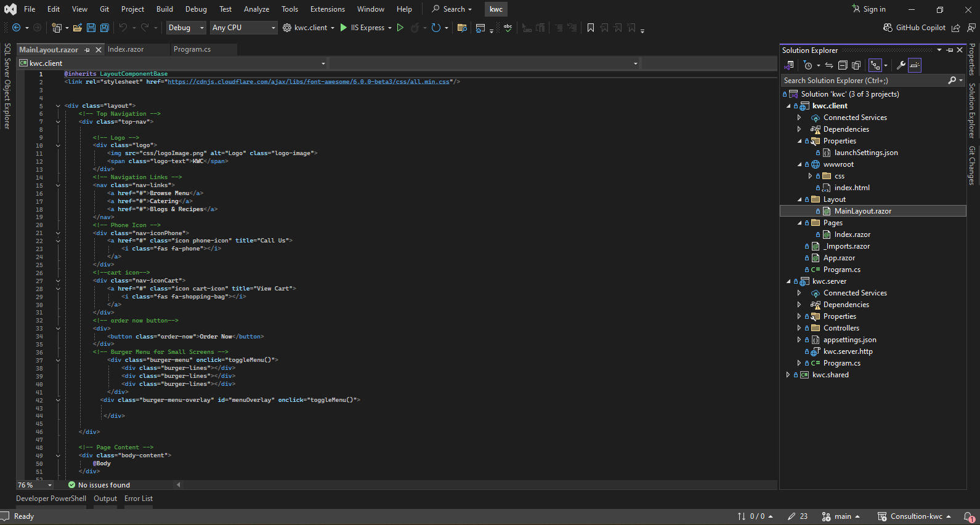Click the Navigate Backward arrow in toolbar
980x525 pixels.
(17, 28)
